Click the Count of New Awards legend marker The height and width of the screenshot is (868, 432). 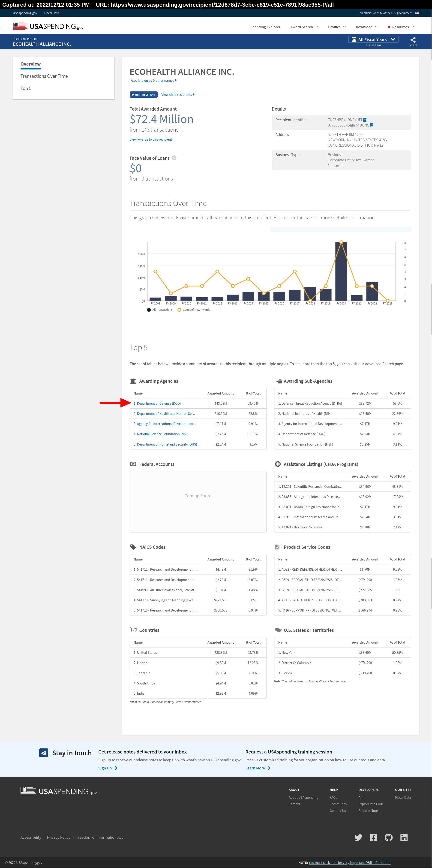click(x=179, y=310)
